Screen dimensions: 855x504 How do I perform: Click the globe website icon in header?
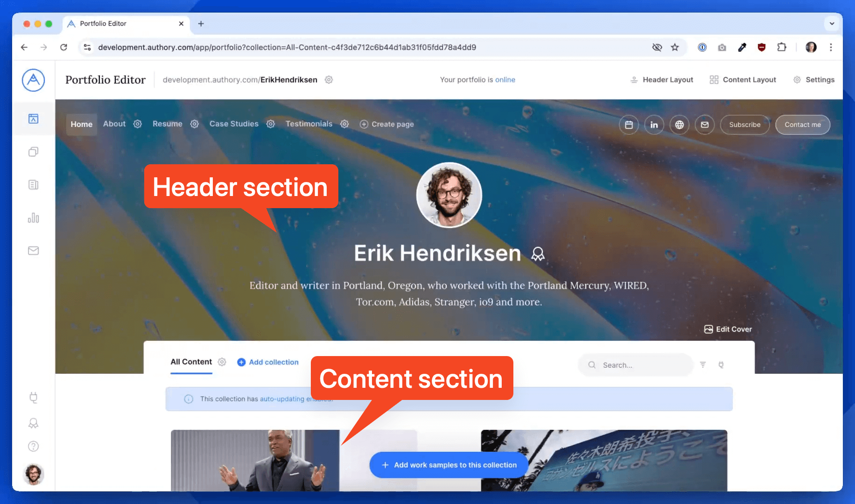pos(679,125)
